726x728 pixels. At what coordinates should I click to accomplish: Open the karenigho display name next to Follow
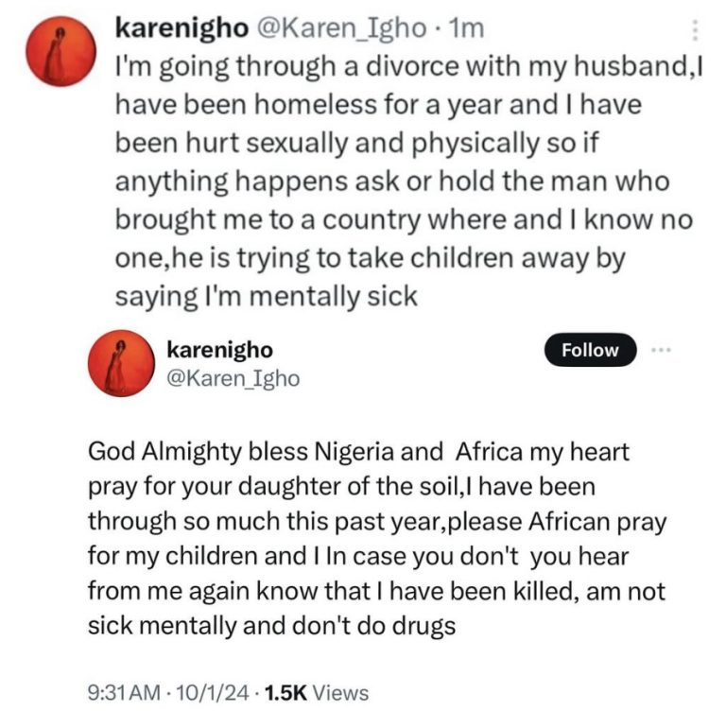(x=219, y=350)
